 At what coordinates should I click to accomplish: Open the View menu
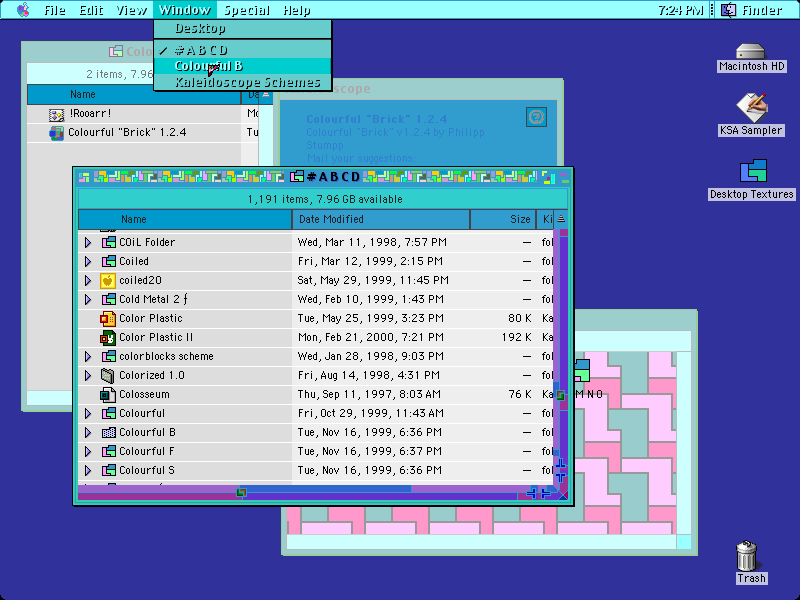[x=132, y=10]
